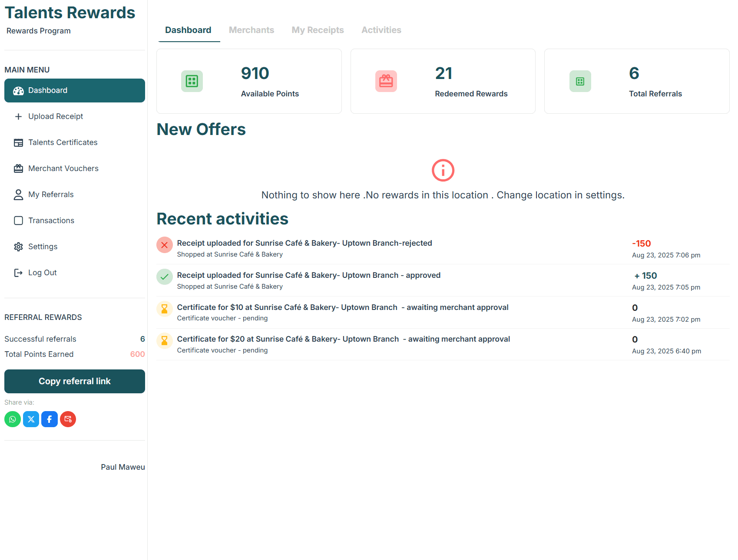Share referral link via email icon
This screenshot has height=560, width=738.
pyautogui.click(x=68, y=419)
